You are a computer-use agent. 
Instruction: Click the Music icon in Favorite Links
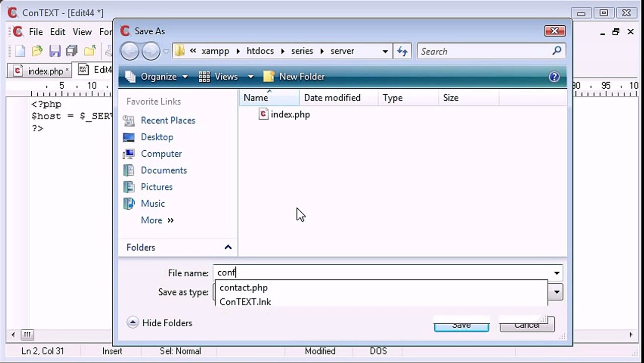pyautogui.click(x=129, y=204)
